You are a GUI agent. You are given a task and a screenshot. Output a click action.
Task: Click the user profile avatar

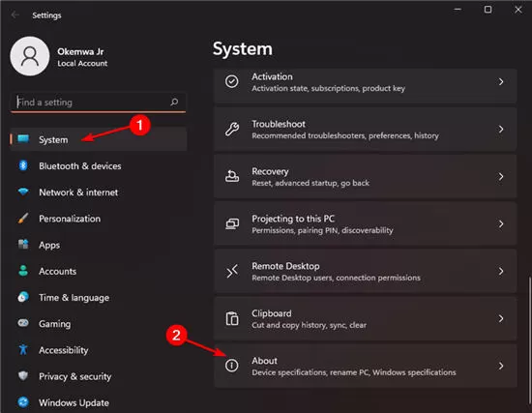tap(30, 56)
